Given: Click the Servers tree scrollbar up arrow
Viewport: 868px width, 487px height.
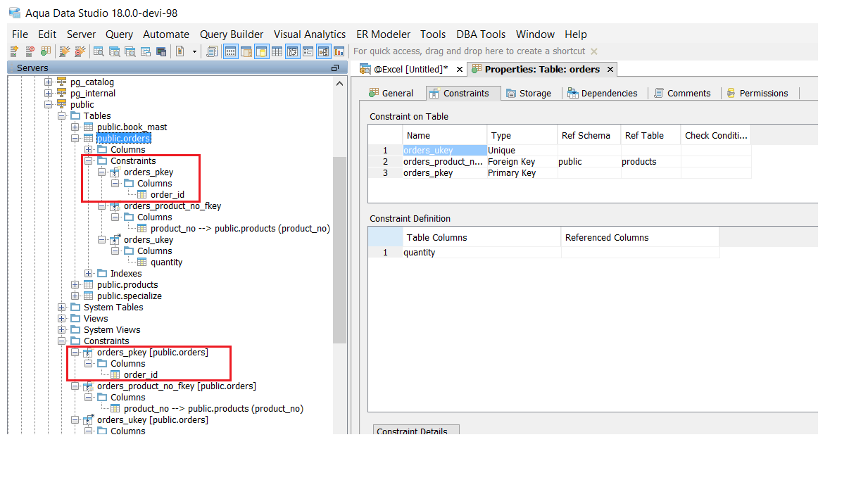Looking at the screenshot, I should pyautogui.click(x=340, y=82).
